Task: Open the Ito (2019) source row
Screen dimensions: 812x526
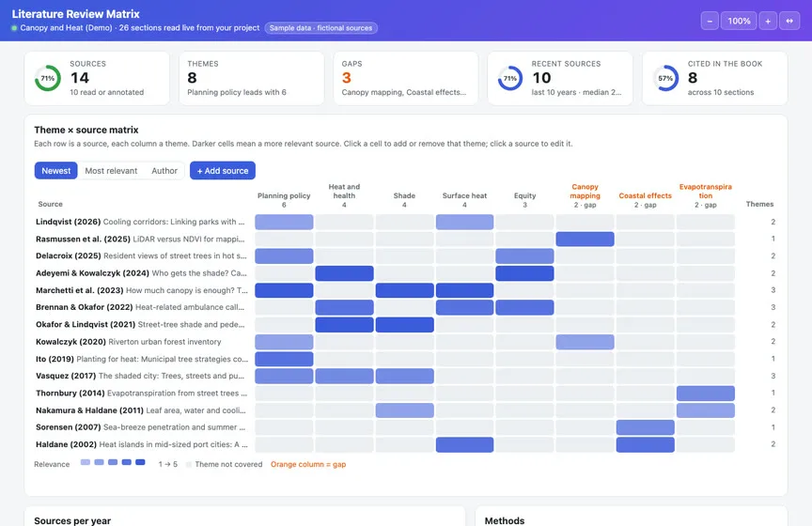Action: pyautogui.click(x=141, y=359)
